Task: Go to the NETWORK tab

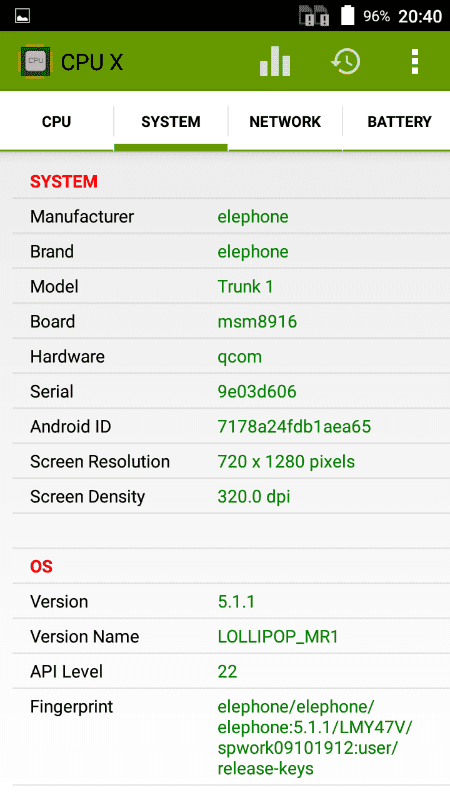Action: pyautogui.click(x=285, y=121)
